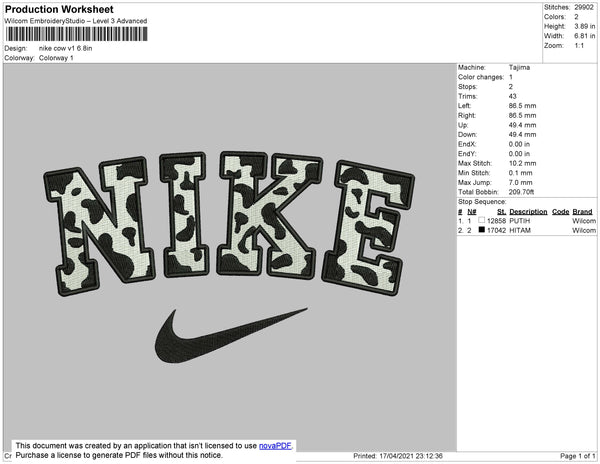Click the 'St.' column header
The height and width of the screenshot is (464, 600).
501,212
